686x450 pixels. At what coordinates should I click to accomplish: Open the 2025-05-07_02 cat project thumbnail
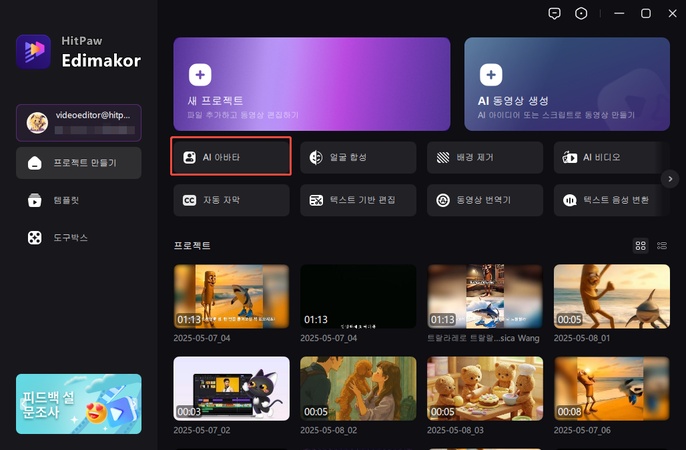coord(231,388)
